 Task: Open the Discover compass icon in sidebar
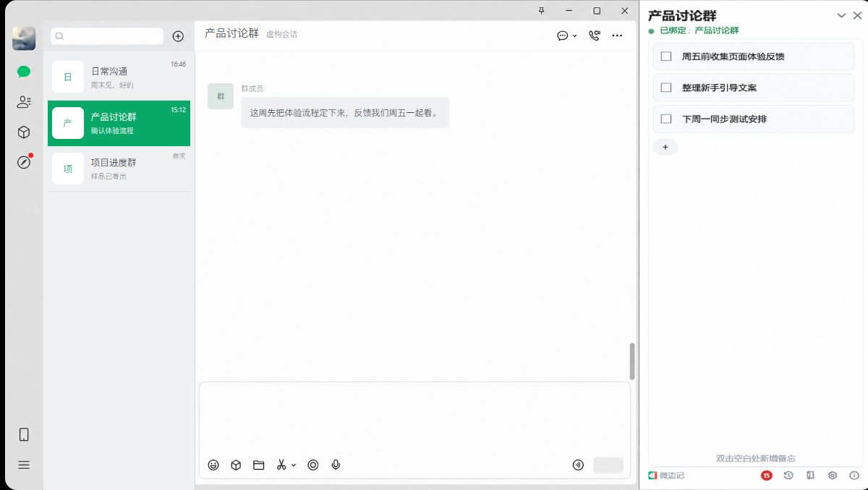click(x=24, y=162)
